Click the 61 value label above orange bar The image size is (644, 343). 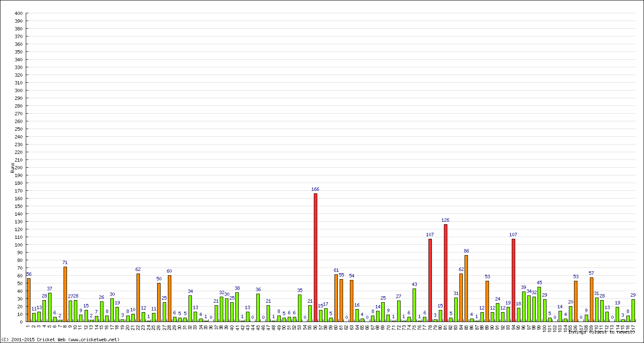coord(336,270)
